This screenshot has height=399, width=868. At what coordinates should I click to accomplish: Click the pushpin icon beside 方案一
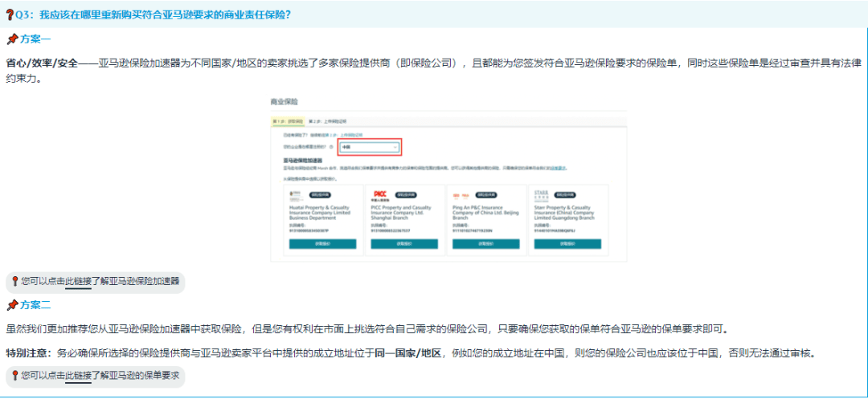12,39
